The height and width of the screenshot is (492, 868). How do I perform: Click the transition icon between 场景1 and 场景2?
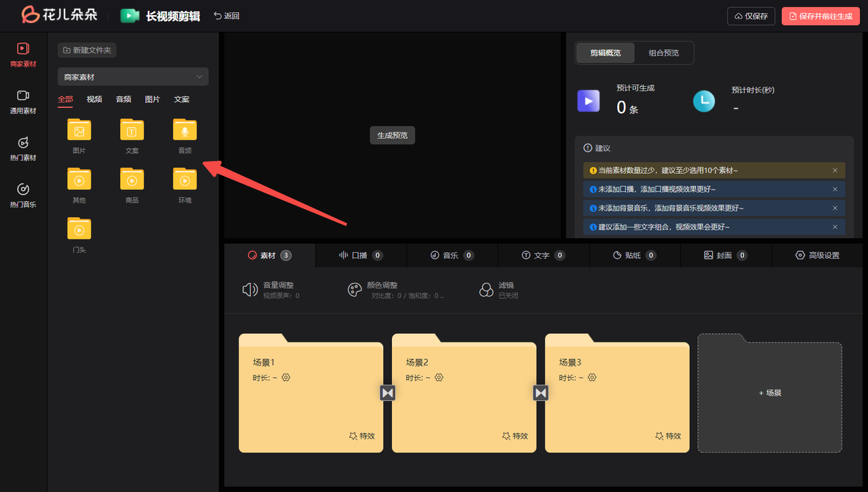[387, 393]
